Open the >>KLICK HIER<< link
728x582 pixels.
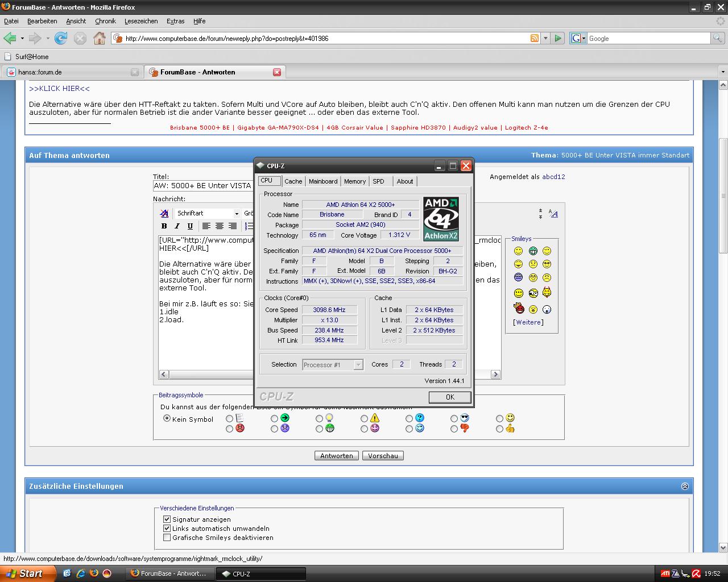coord(60,89)
